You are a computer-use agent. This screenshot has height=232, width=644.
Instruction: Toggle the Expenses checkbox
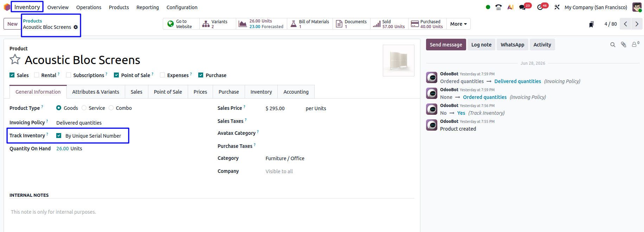162,75
